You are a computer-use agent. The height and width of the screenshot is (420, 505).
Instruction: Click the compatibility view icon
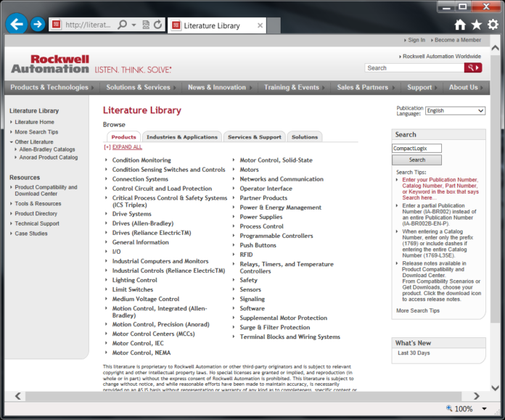[x=146, y=25]
